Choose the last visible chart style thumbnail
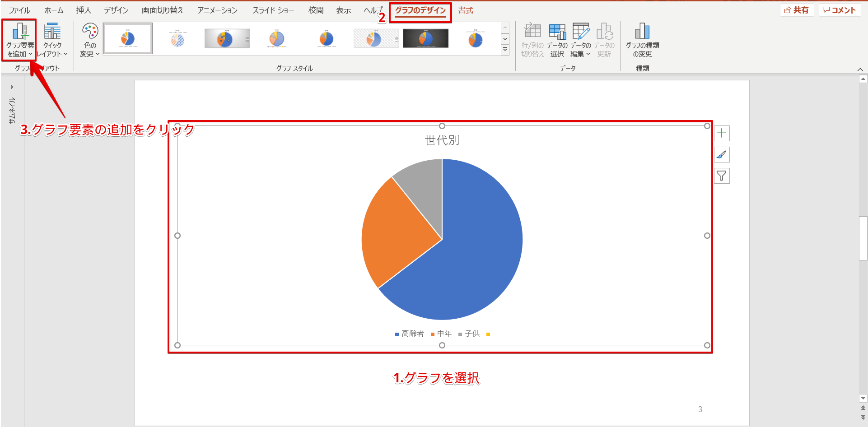 click(x=476, y=39)
